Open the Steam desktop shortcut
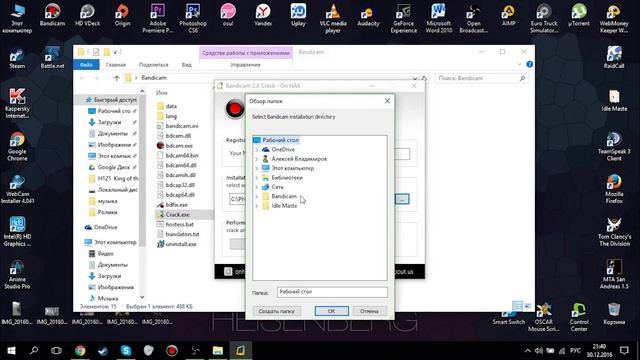Viewport: 640px width, 360px height. pos(17,58)
